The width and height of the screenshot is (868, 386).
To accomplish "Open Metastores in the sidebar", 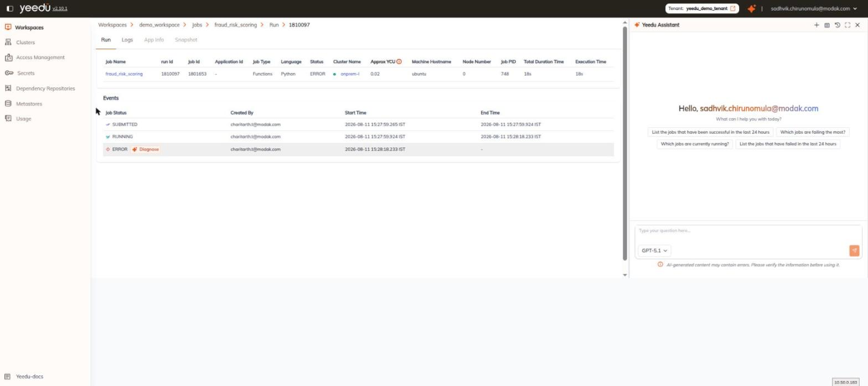I will coord(29,104).
